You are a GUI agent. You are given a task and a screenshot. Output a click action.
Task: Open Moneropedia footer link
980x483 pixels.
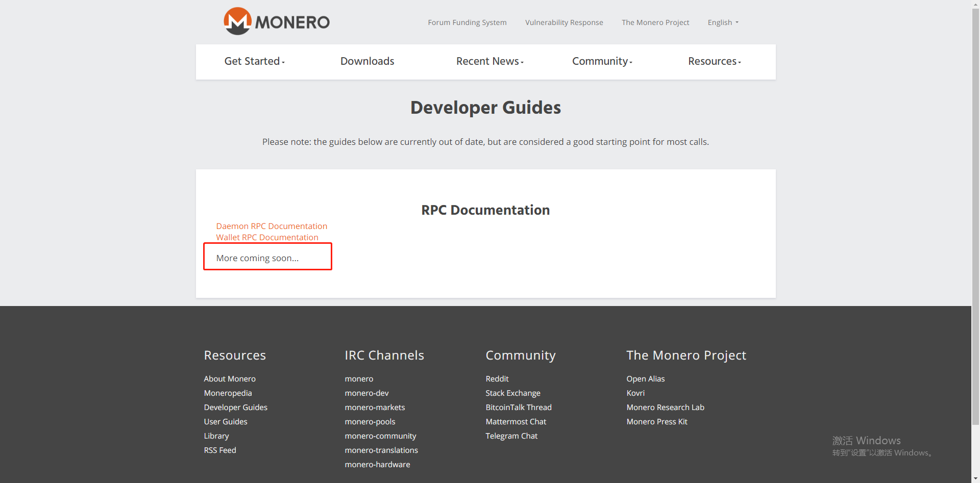point(228,393)
